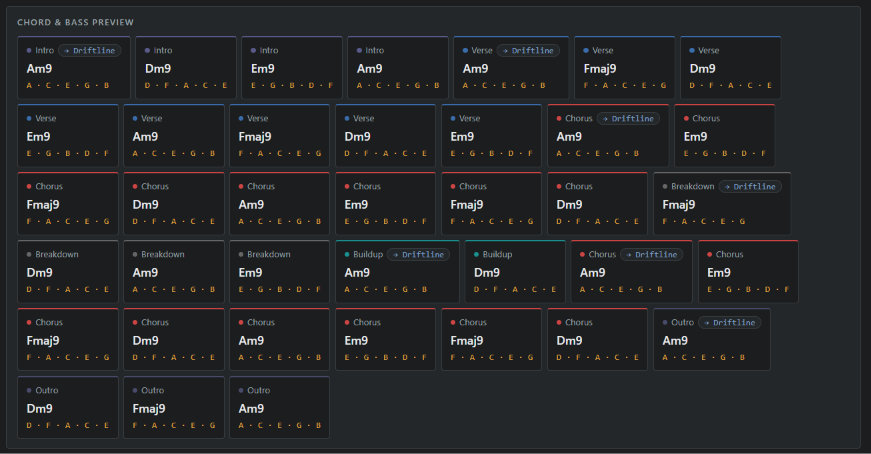The height and width of the screenshot is (454, 871).
Task: Select the Buildup Dm9 chord card
Action: point(515,272)
